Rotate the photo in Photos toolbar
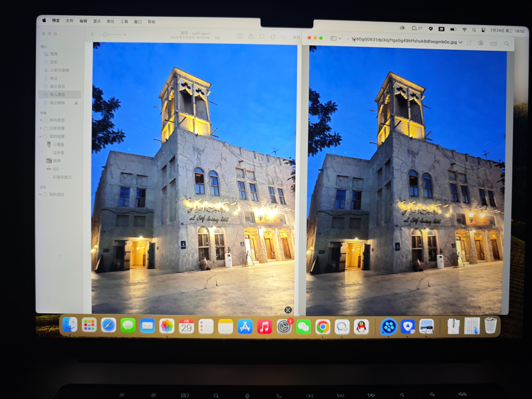The width and height of the screenshot is (532, 399). [273, 36]
